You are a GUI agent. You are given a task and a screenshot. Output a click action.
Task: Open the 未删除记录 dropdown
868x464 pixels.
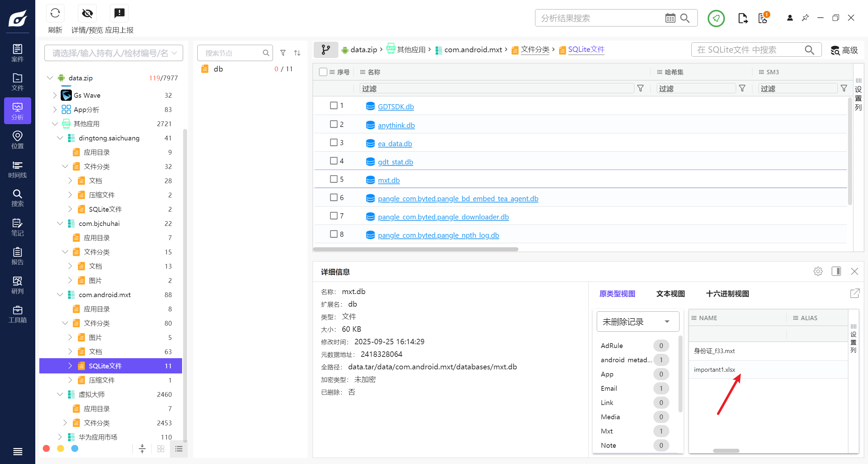pyautogui.click(x=637, y=322)
